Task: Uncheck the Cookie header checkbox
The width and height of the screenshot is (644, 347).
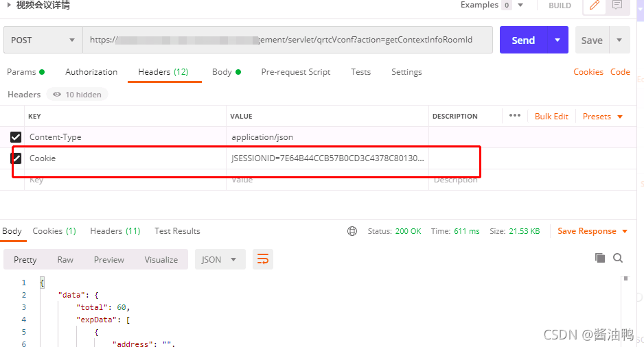Action: pyautogui.click(x=16, y=158)
